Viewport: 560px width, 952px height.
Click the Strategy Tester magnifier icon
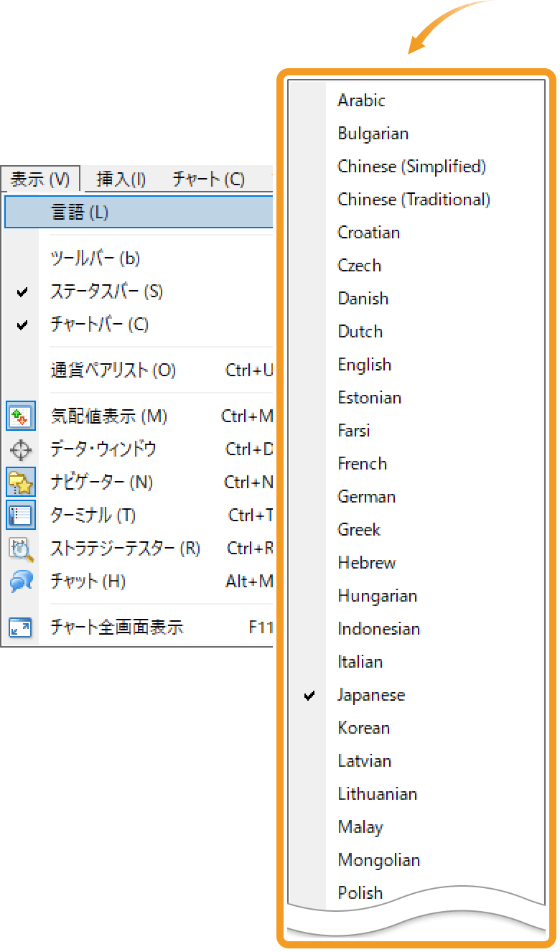click(20, 549)
